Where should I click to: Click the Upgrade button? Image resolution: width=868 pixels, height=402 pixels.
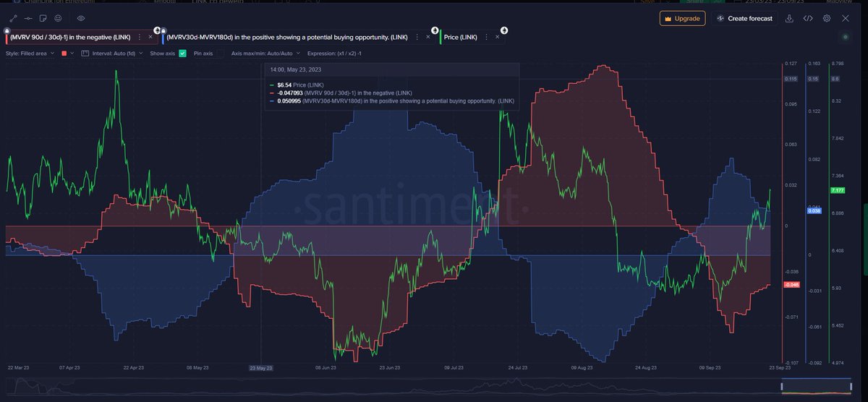[x=682, y=18]
